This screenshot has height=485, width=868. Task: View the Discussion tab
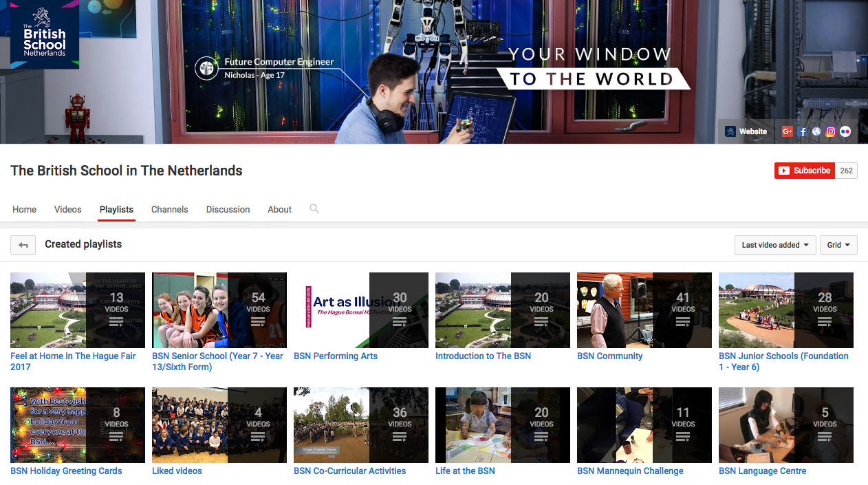228,209
